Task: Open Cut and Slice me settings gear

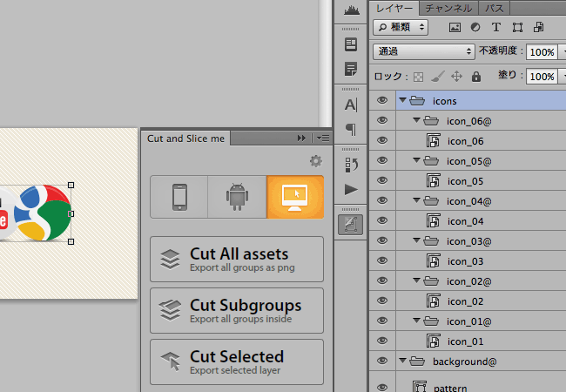Action: point(316,161)
